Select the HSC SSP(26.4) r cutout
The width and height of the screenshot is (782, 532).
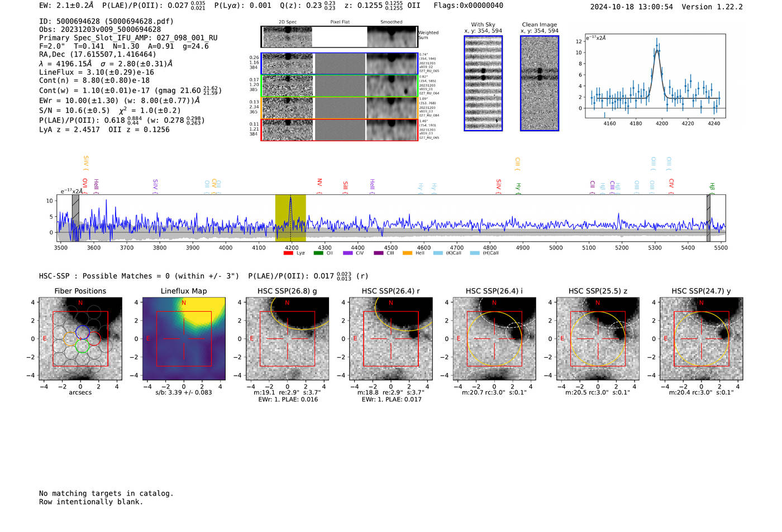tap(391, 339)
